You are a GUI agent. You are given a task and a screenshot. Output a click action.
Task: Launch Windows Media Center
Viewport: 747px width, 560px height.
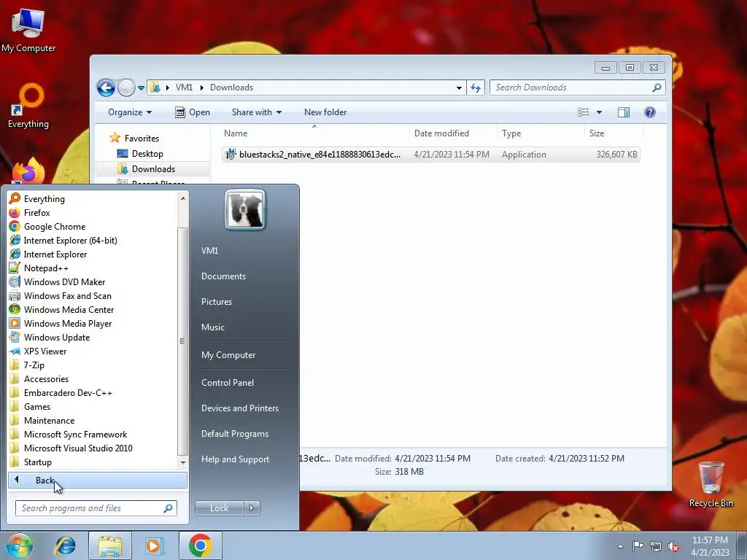pos(69,309)
